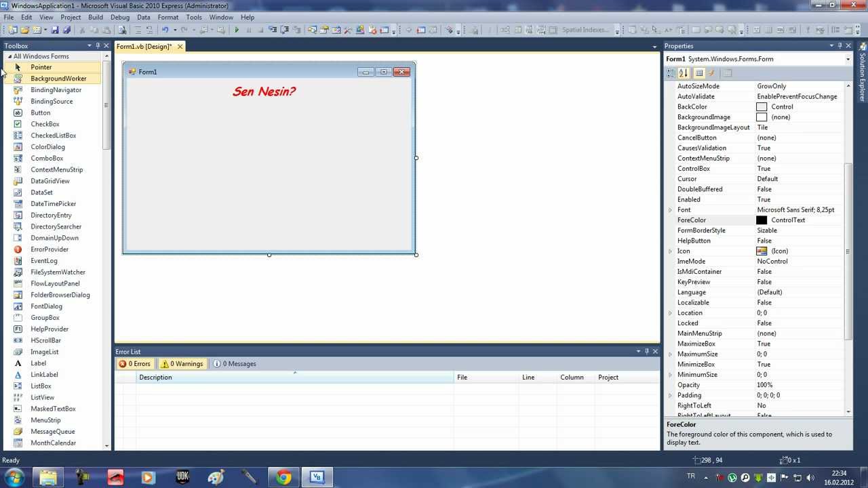Screen dimensions: 868x488
Task: Click the Windows Start orb
Action: 14,477
